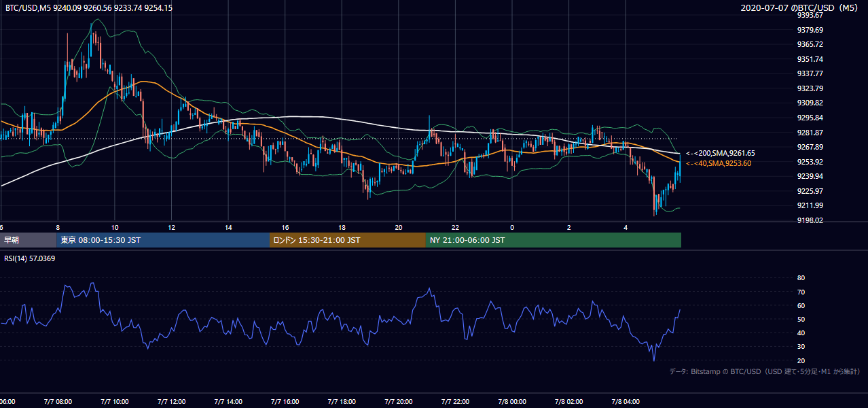Click the 9295.84 price axis label
This screenshot has width=868, height=408.
click(810, 118)
